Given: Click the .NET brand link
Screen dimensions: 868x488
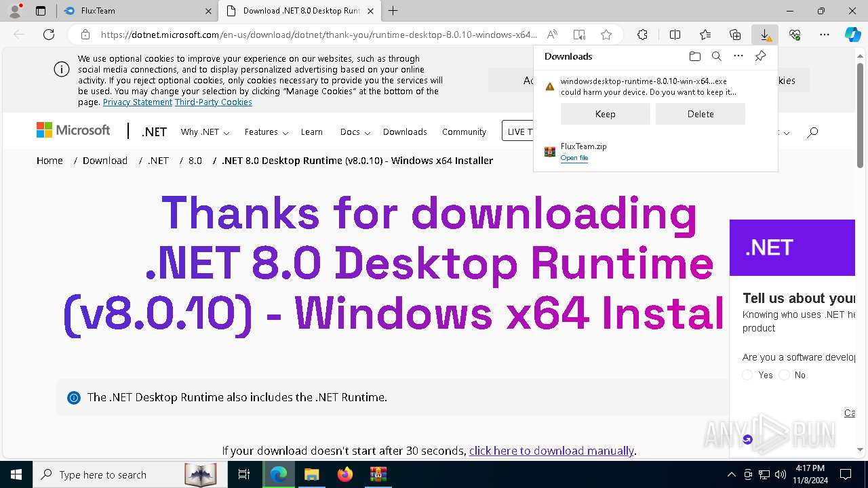Looking at the screenshot, I should coord(154,132).
